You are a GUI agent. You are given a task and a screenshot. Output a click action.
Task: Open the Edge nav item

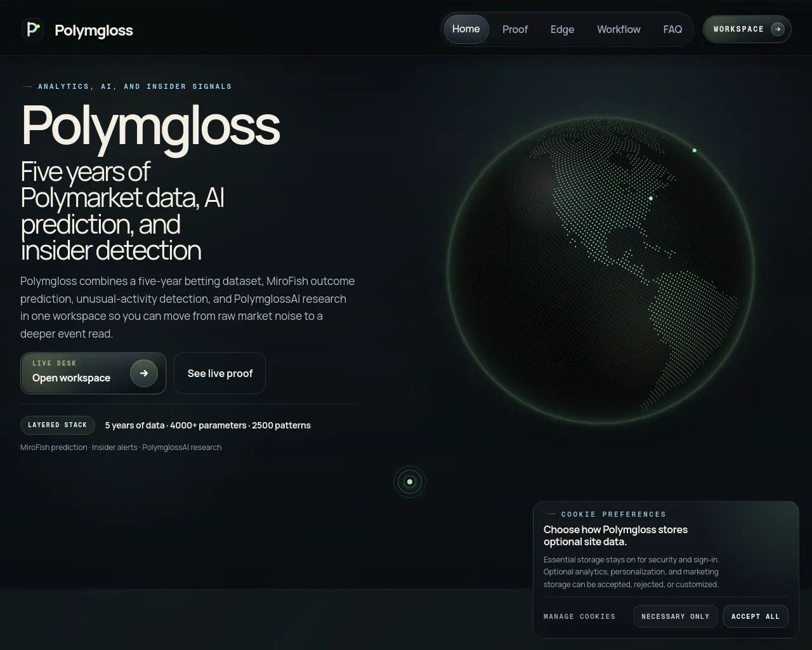click(x=562, y=29)
